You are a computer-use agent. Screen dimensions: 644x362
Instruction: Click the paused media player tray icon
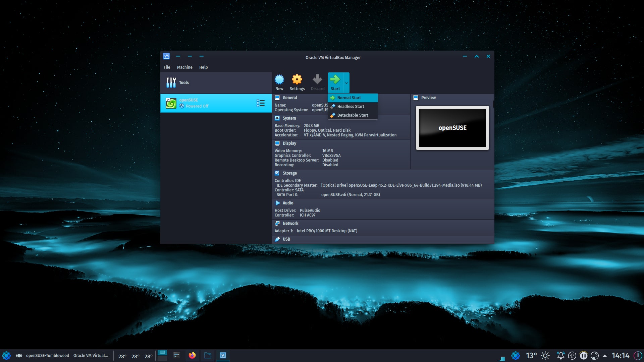coord(584,356)
